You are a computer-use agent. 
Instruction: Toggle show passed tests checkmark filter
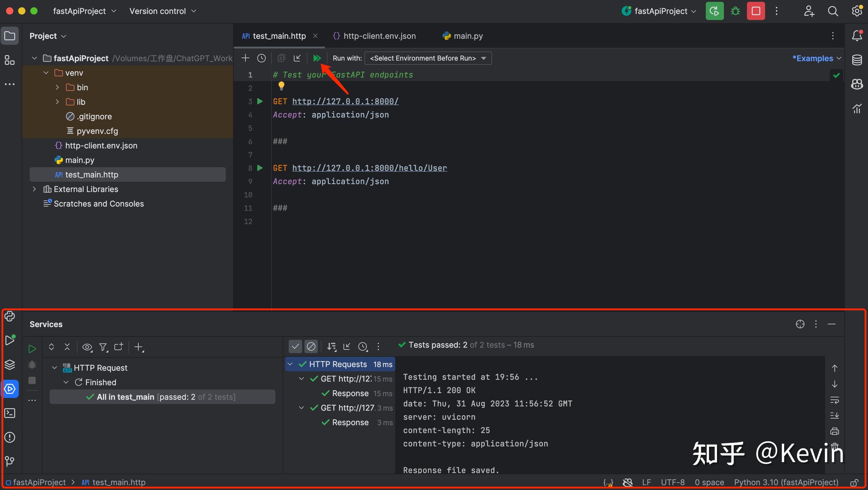(295, 346)
